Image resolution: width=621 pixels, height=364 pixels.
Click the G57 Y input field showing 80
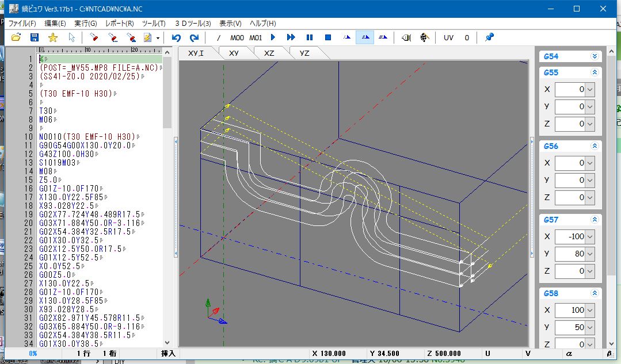pyautogui.click(x=570, y=254)
